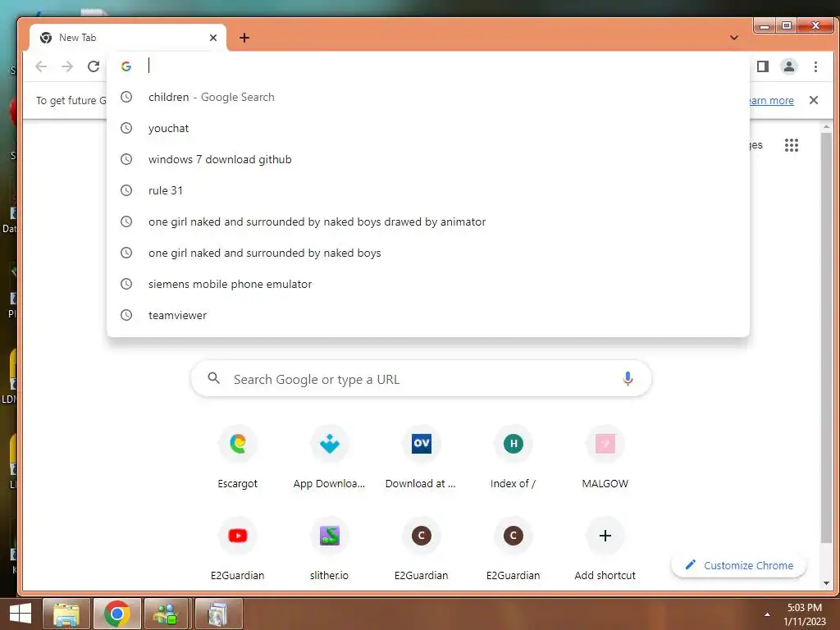Choose the 'children - Google Search' suggestion

point(428,97)
